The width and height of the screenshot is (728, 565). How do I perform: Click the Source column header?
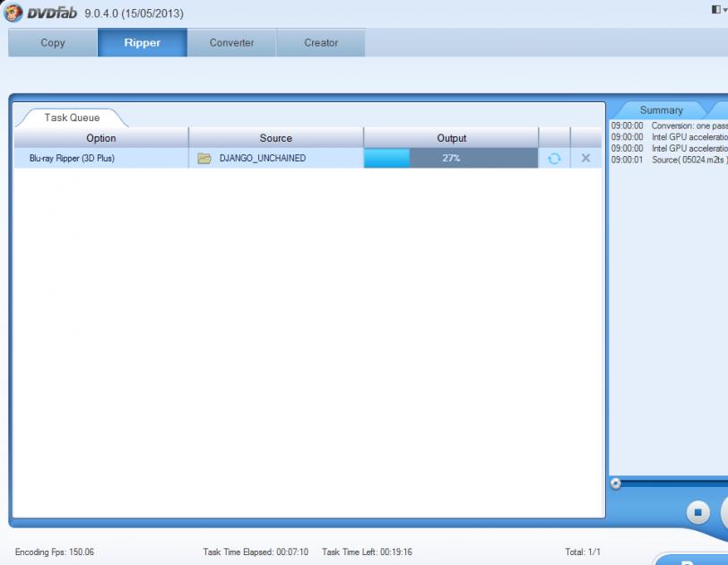[276, 138]
